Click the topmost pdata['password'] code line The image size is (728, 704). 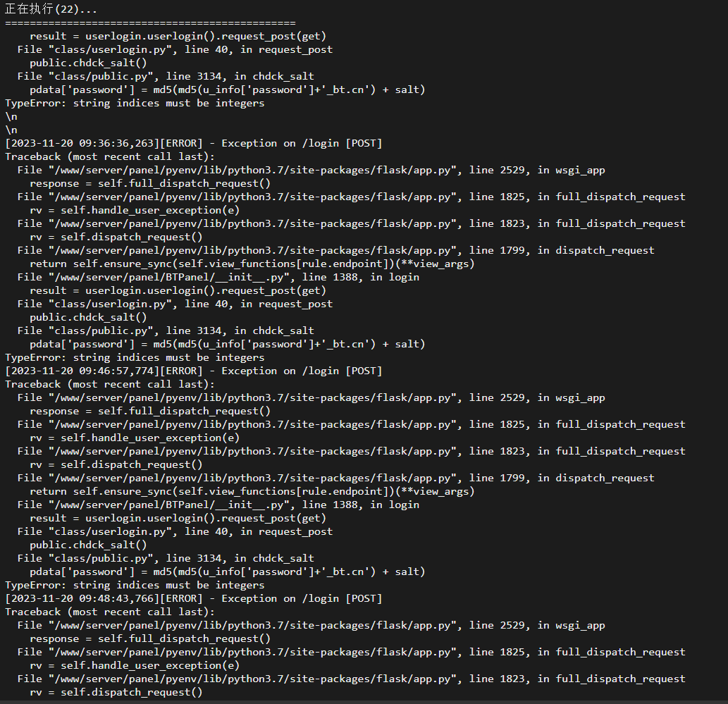[x=227, y=89]
